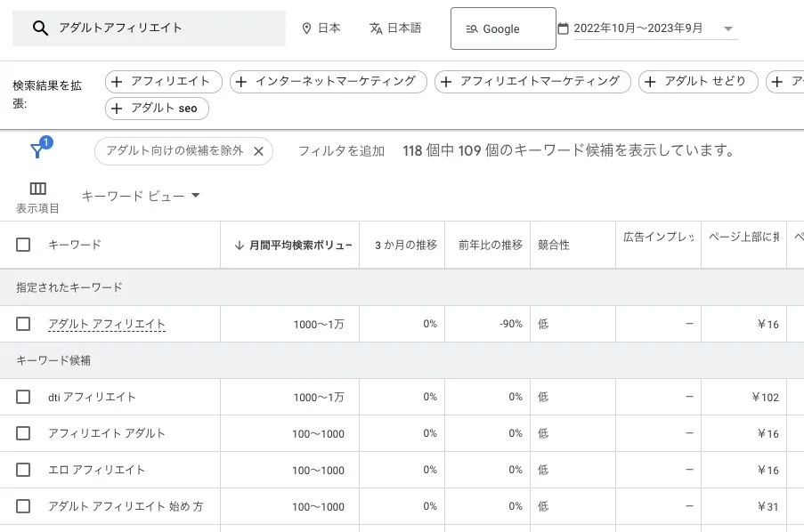Check the エロ アフィリエイト checkbox

point(23,470)
